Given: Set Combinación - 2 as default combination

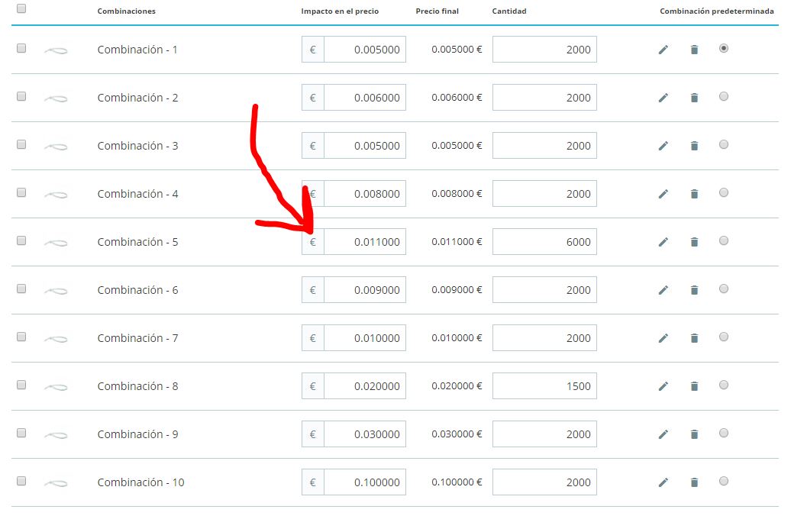Looking at the screenshot, I should click(723, 96).
